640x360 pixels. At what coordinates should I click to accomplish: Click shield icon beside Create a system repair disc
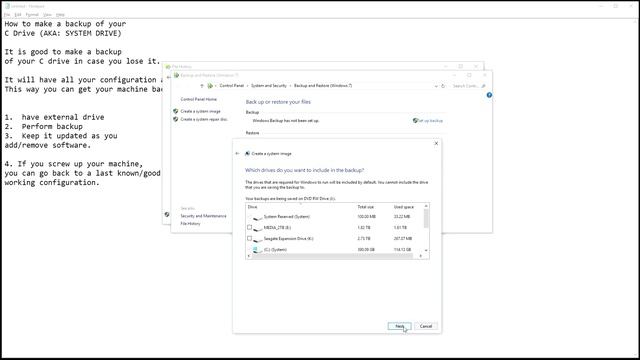176,119
